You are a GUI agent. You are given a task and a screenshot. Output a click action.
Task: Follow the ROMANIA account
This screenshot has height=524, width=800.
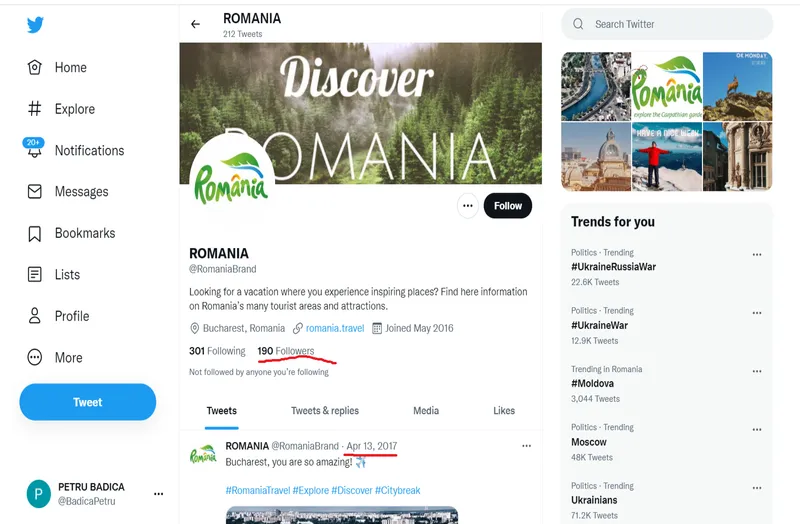coord(508,206)
